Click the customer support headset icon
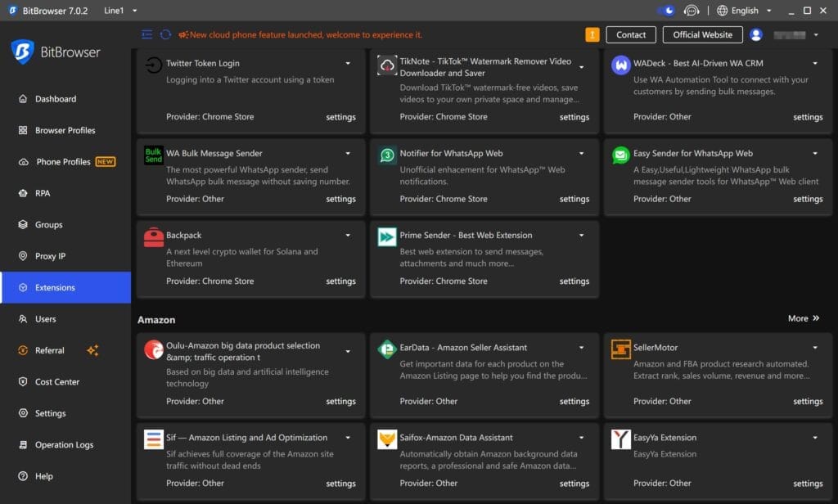The image size is (838, 504). coord(691,11)
